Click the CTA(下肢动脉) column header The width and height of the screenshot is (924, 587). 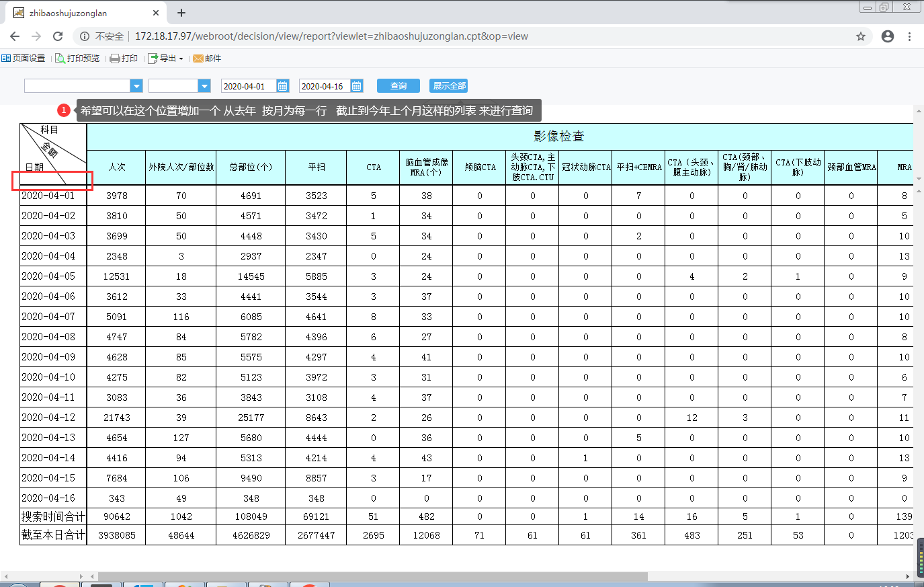click(798, 167)
